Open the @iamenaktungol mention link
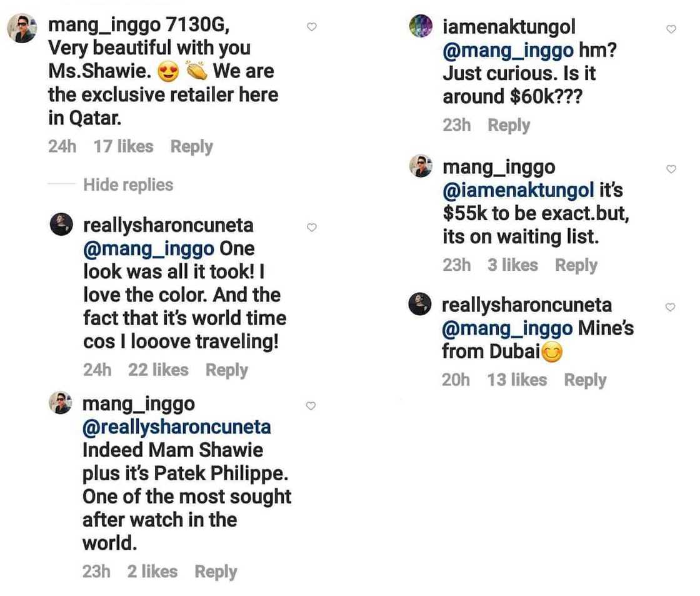 518,190
